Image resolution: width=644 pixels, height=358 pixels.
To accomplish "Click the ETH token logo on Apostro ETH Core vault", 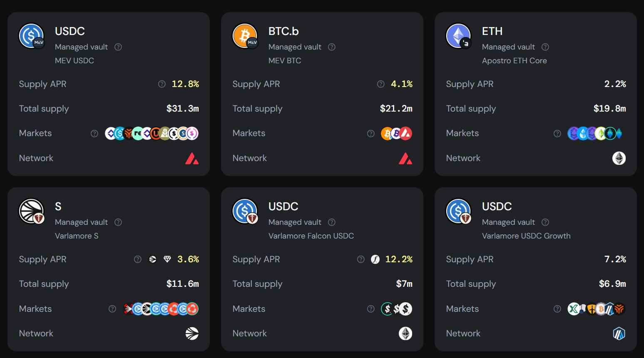I will tap(459, 36).
